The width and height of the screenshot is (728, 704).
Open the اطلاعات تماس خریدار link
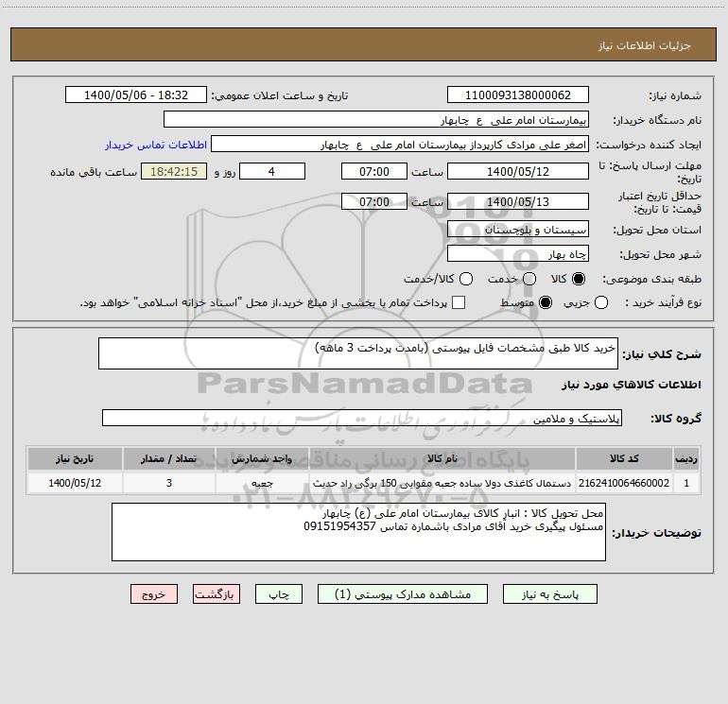tap(156, 145)
